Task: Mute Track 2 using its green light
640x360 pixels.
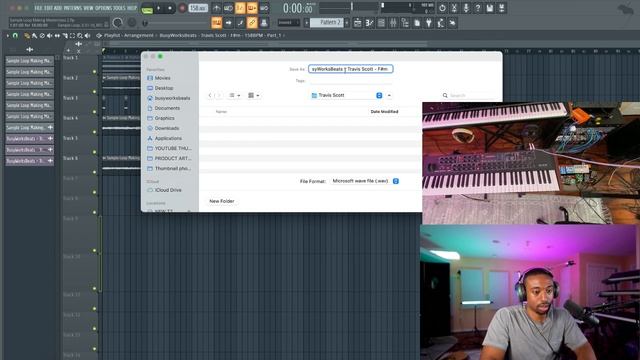Action: [x=94, y=92]
